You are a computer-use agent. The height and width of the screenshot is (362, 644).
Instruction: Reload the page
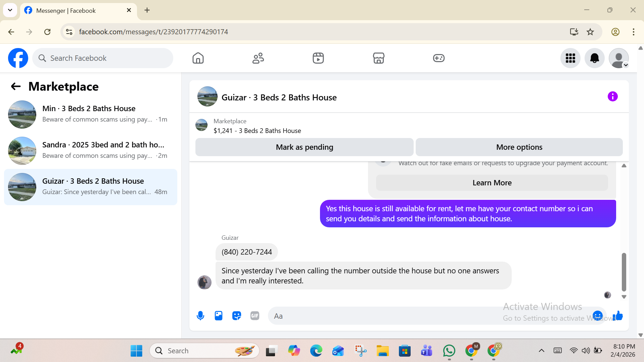[x=47, y=32]
